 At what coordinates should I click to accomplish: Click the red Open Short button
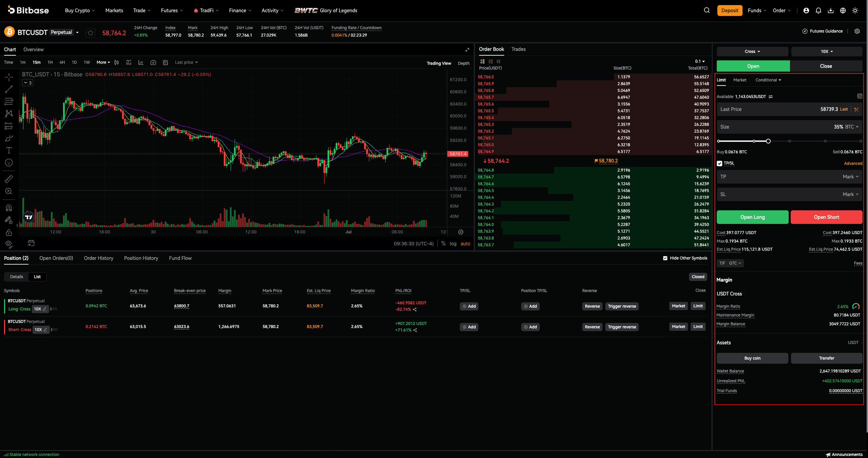coord(827,217)
